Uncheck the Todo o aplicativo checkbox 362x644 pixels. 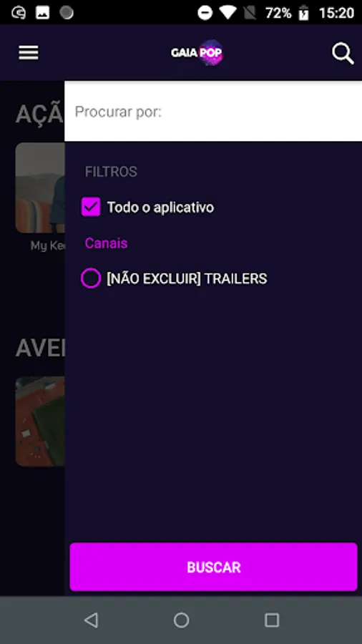(x=91, y=207)
